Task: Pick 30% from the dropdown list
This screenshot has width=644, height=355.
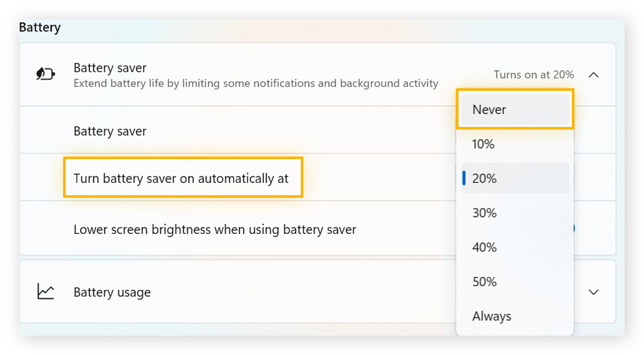Action: coord(484,213)
